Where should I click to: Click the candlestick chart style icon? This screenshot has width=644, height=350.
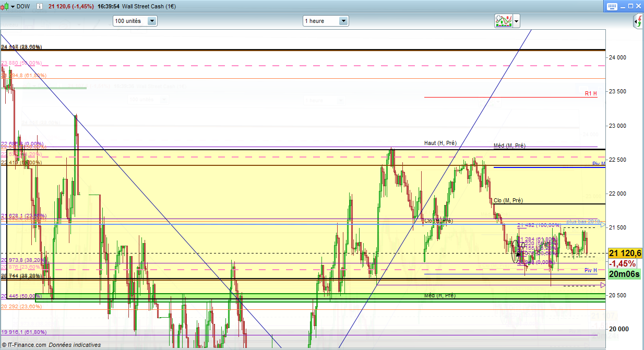5,6
